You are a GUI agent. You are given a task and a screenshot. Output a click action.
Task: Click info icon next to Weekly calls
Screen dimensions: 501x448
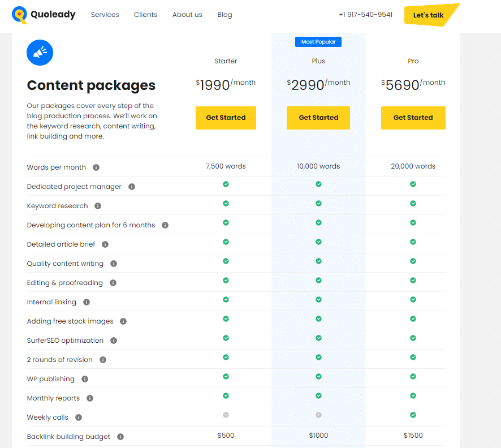[79, 417]
